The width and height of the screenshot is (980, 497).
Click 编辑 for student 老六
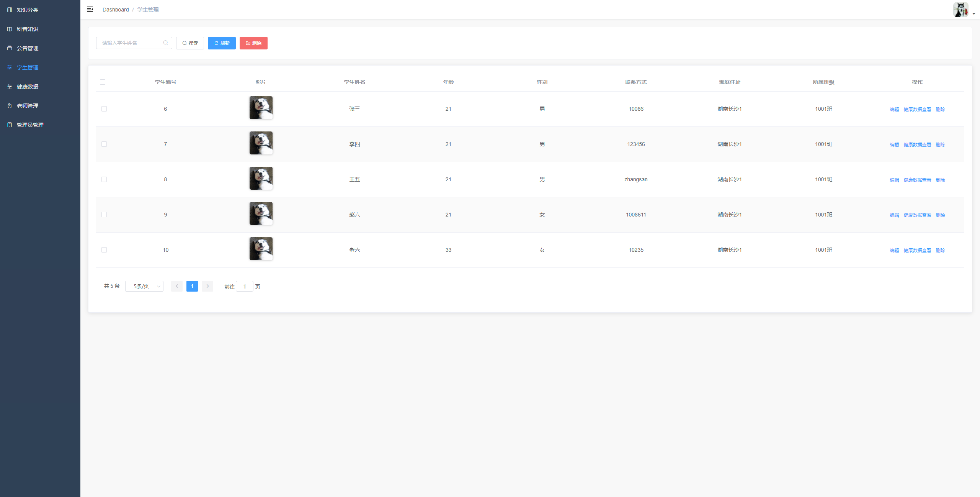894,250
